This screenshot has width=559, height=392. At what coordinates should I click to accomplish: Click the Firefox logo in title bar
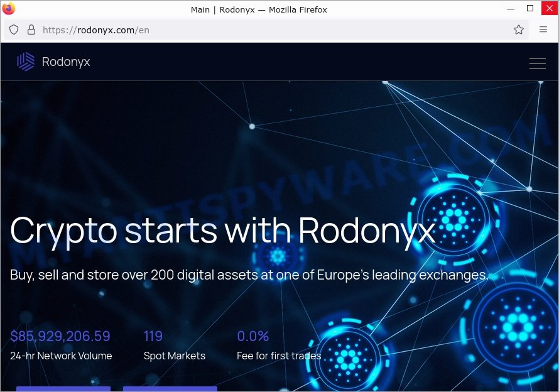[9, 9]
